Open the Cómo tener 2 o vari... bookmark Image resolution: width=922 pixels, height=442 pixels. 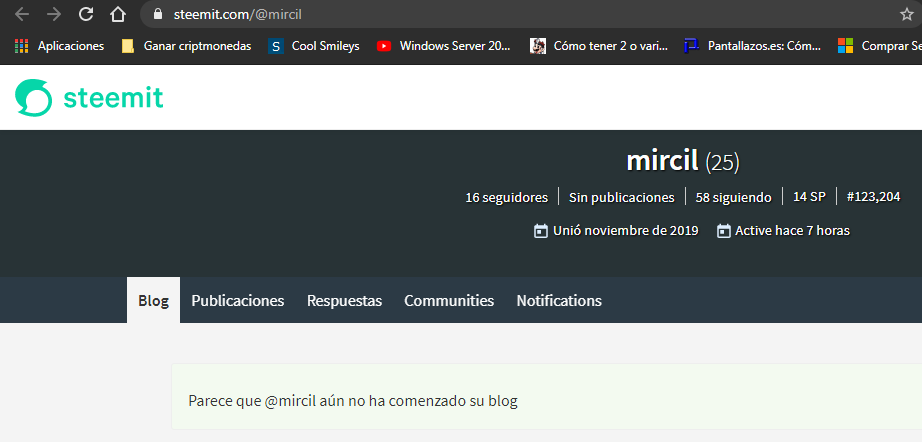pos(599,45)
